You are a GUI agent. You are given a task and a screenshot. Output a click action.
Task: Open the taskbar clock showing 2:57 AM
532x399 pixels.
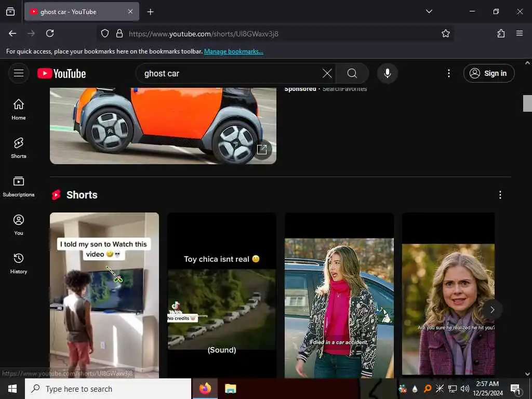coord(487,389)
